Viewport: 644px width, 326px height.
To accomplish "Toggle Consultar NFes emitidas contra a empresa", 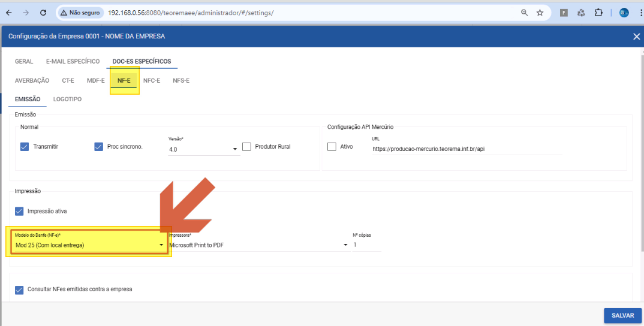I will [19, 289].
